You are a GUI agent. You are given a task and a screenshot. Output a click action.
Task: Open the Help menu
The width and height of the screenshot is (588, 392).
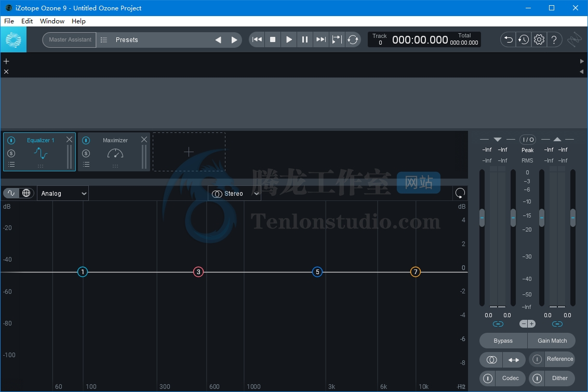(x=79, y=21)
